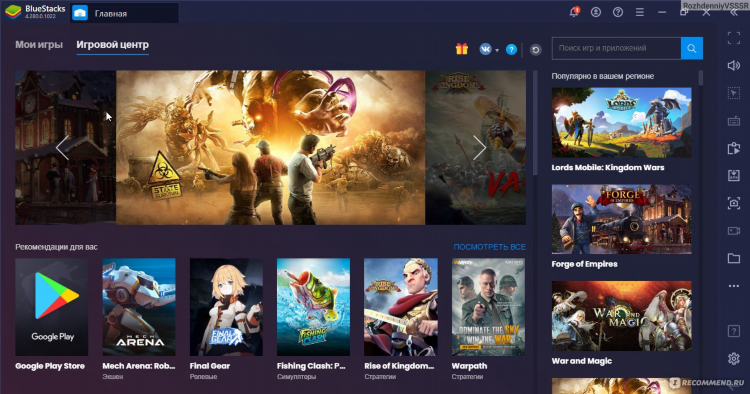
Task: Click the BlueStacks logo icon
Action: 13,12
